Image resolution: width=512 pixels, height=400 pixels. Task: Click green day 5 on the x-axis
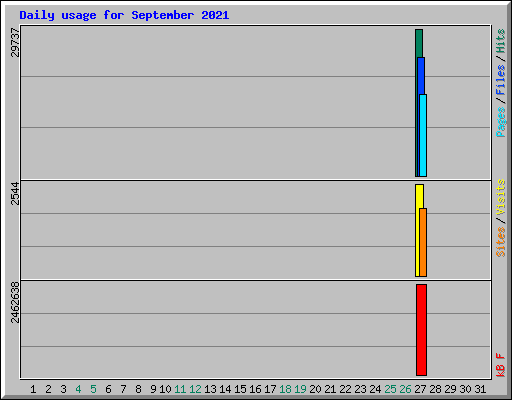click(x=93, y=389)
